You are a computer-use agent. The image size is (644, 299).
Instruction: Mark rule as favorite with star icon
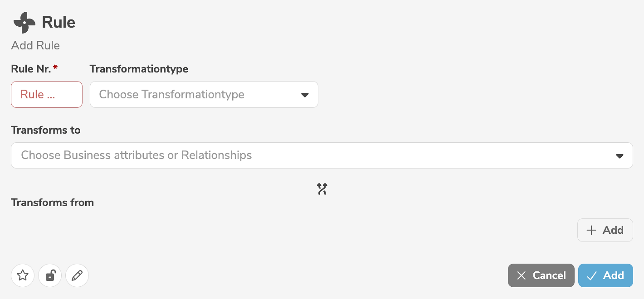pyautogui.click(x=23, y=275)
